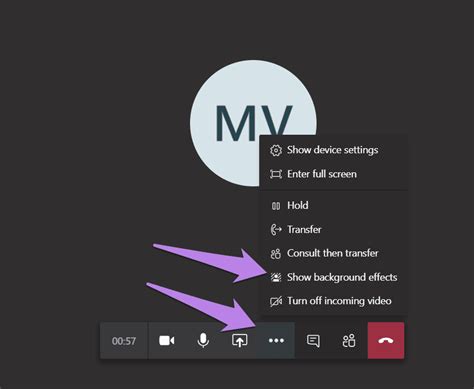This screenshot has width=474, height=389.
Task: Open the share screen tray
Action: click(239, 341)
